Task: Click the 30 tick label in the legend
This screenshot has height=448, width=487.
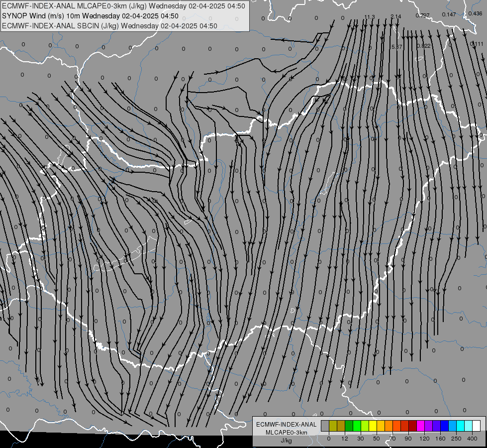Action: [x=361, y=439]
